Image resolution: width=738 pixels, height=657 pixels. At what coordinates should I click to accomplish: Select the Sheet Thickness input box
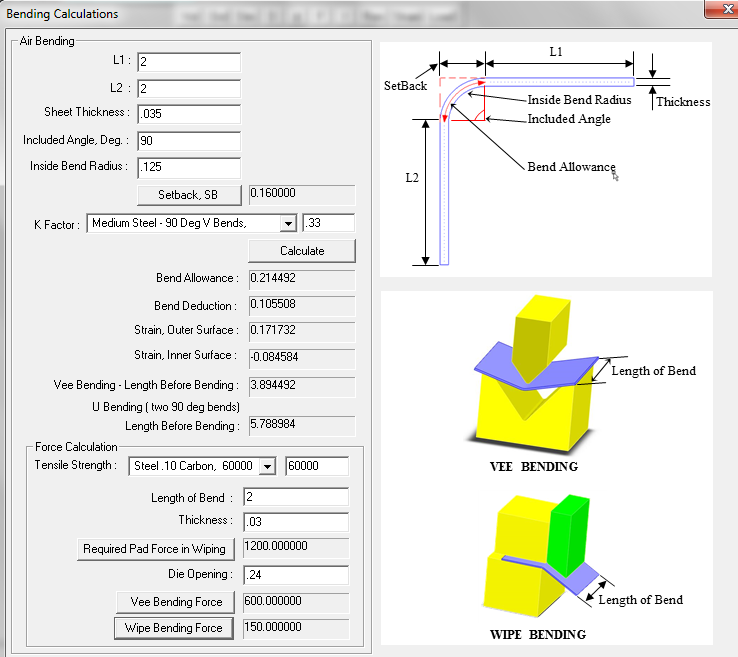(189, 115)
